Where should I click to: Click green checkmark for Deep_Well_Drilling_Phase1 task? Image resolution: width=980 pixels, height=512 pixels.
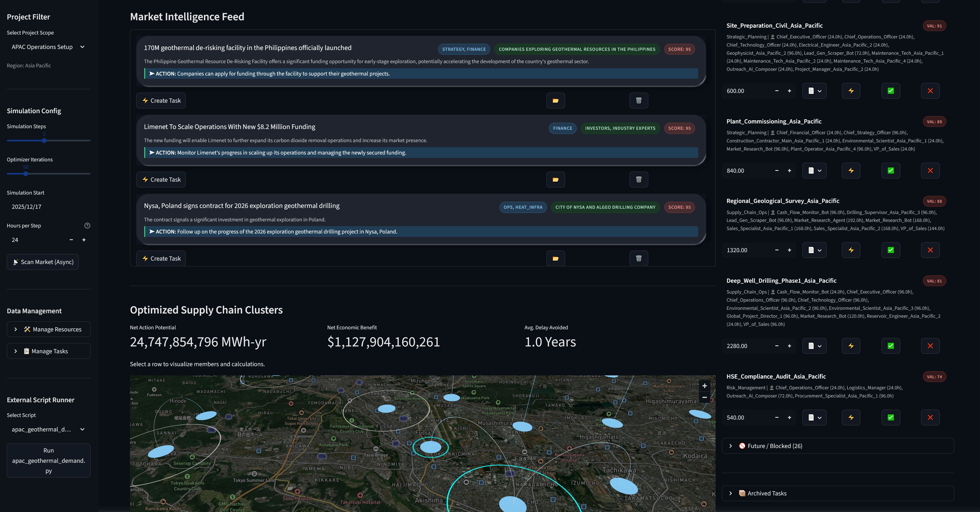click(x=890, y=346)
